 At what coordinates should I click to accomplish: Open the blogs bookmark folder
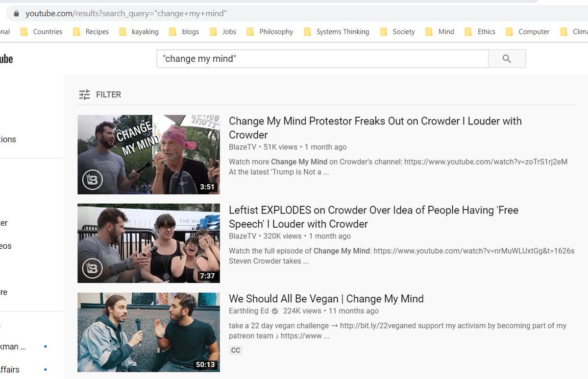pos(184,31)
